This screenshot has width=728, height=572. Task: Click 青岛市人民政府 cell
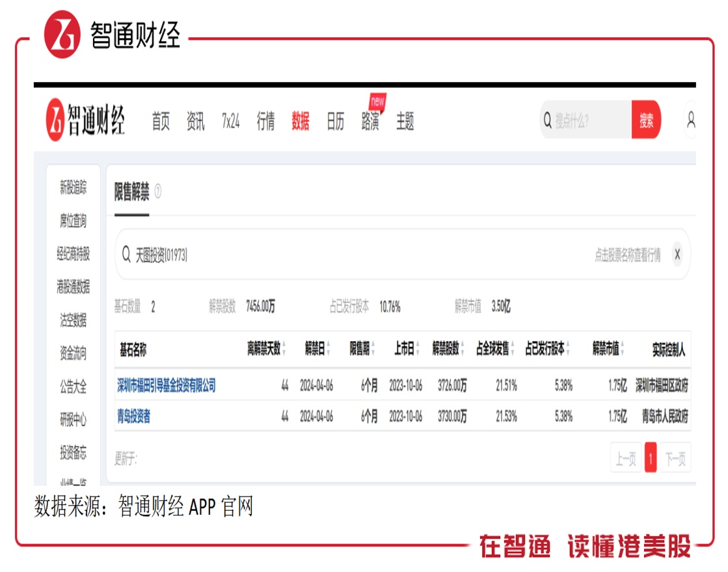click(665, 416)
